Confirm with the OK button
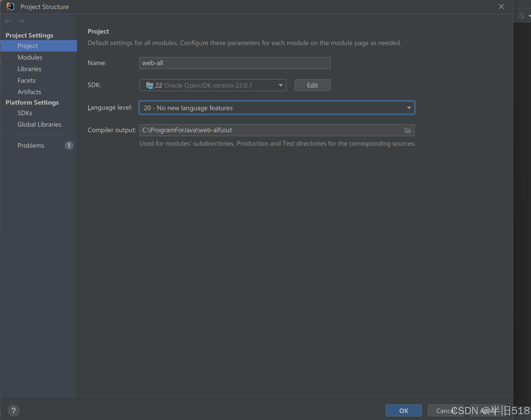Screen dimensions: 531x420 404,410
